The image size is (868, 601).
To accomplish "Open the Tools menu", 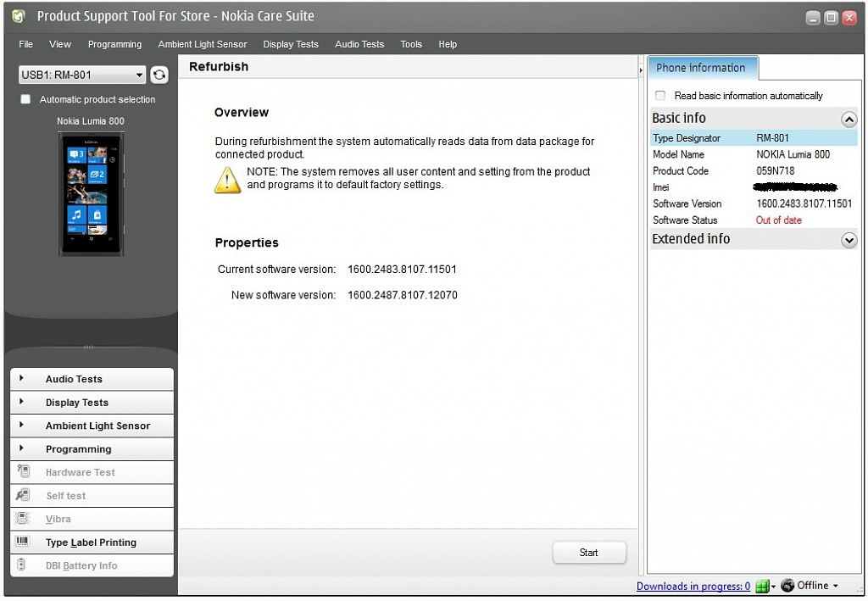I will 411,44.
